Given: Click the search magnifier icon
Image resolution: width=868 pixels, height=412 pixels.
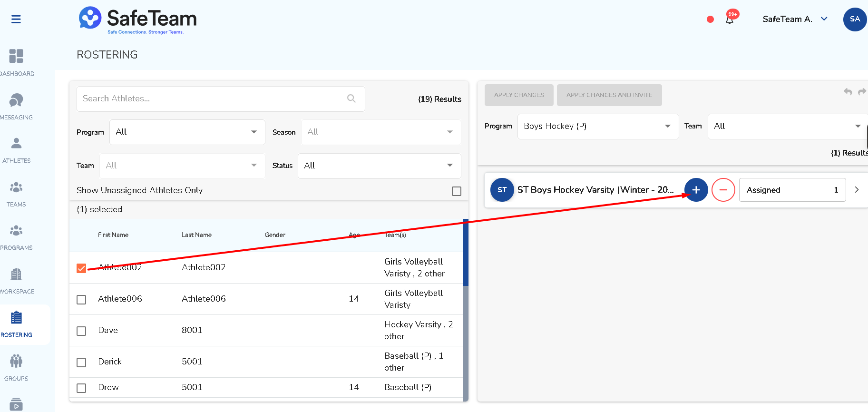Looking at the screenshot, I should click(x=351, y=98).
